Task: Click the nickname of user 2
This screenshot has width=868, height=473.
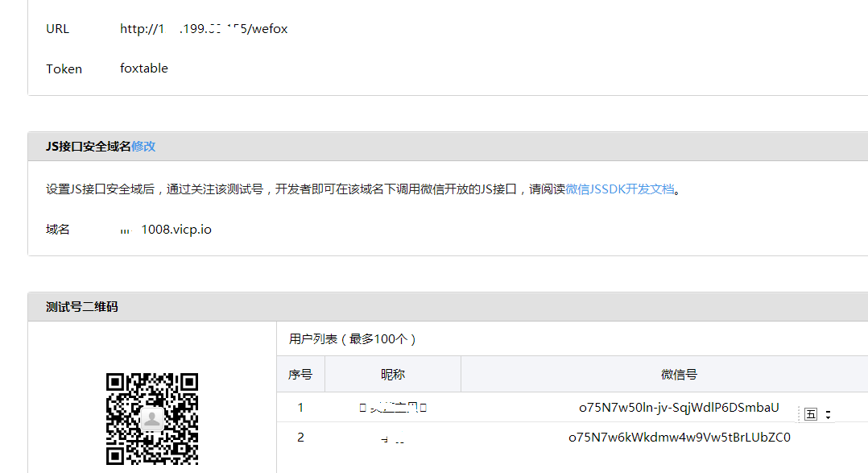Action: [392, 439]
